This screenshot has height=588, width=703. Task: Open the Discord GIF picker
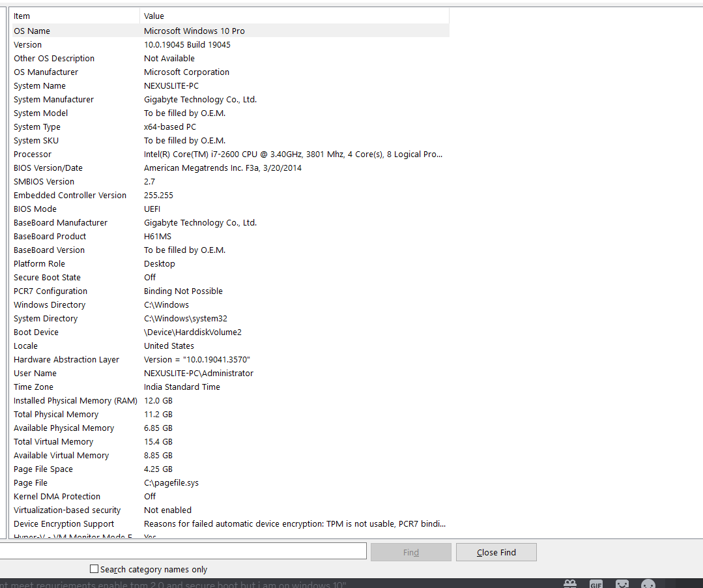point(596,584)
